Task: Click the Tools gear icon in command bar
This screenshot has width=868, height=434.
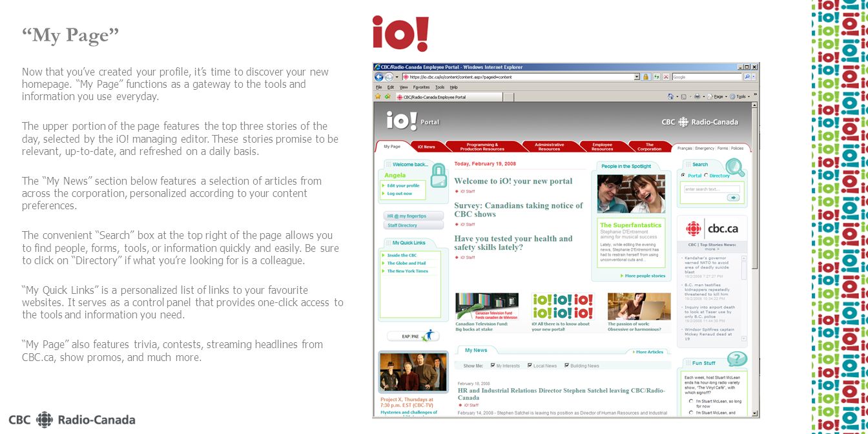Action: coord(732,96)
